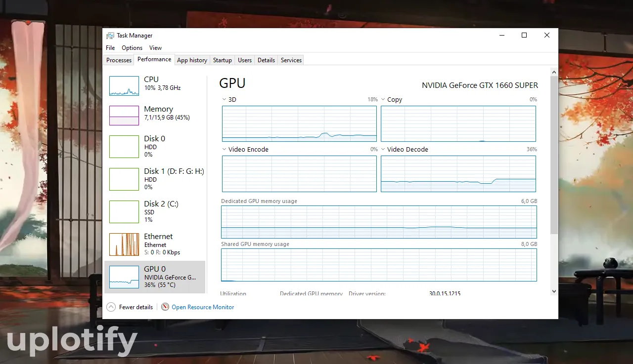Click the S: 0 R: 0 Kbps value
Screen dimensions: 633x364
click(x=162, y=252)
